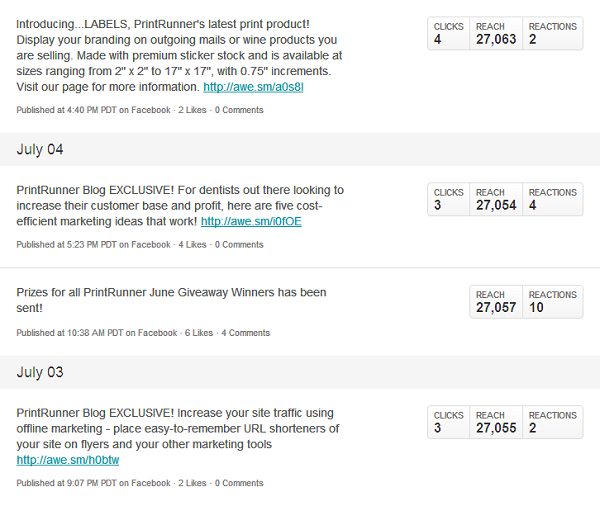
Task: Click the Reactions 10 stat box
Action: [553, 302]
